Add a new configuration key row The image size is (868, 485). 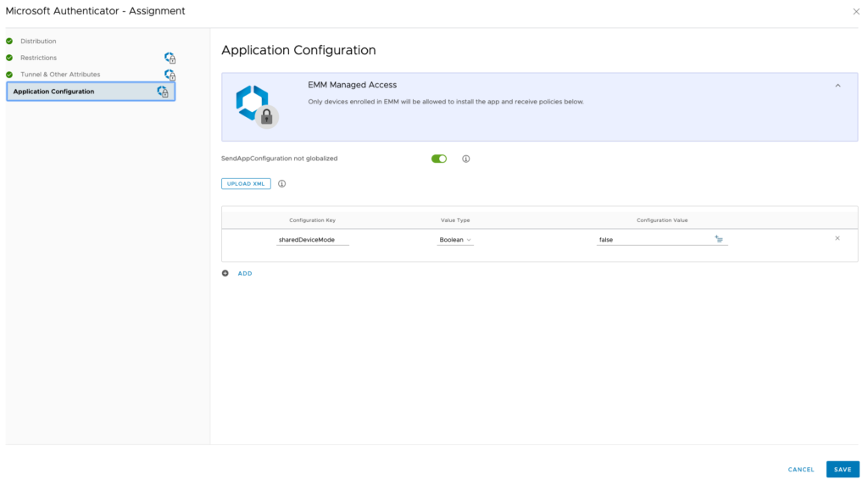245,274
